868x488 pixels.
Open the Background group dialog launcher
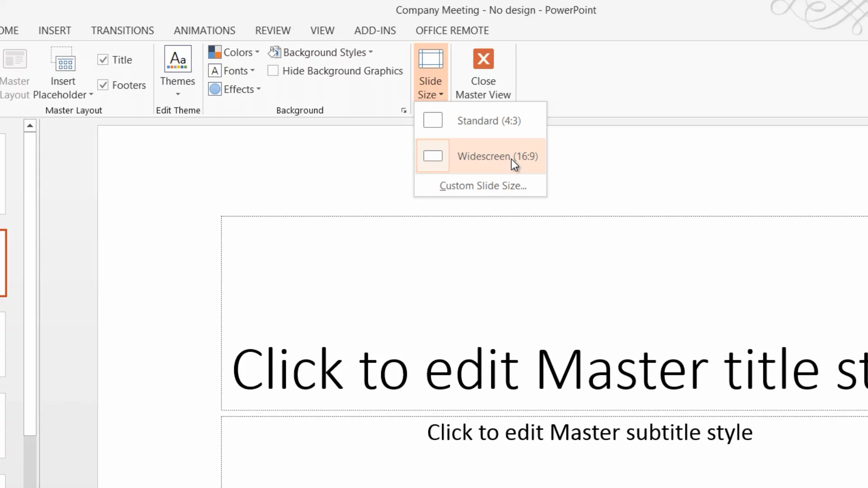tap(404, 111)
